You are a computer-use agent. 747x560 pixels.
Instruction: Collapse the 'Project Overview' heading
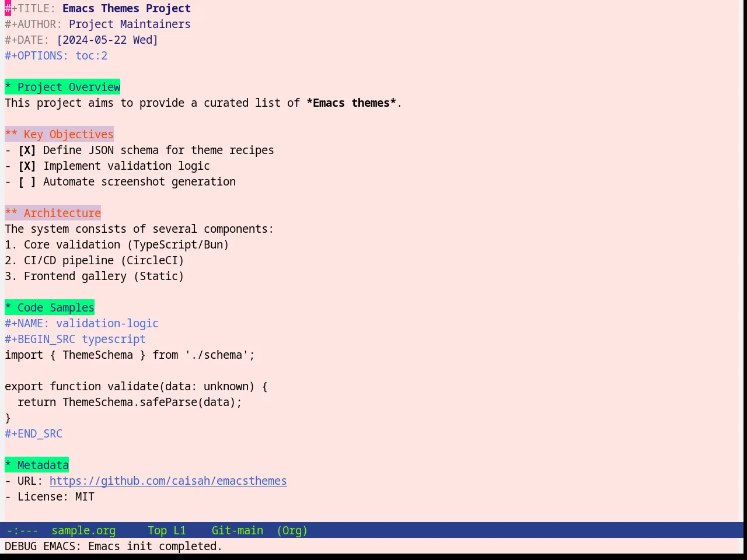click(x=62, y=87)
